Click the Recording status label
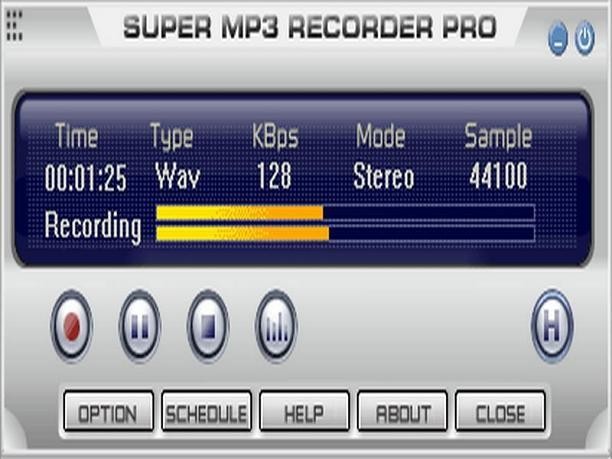 [x=93, y=226]
